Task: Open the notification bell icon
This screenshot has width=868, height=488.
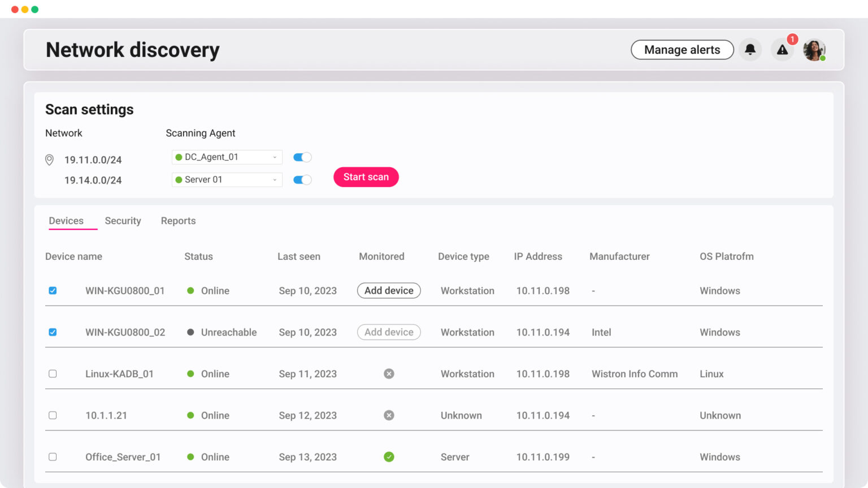Action: click(x=750, y=50)
